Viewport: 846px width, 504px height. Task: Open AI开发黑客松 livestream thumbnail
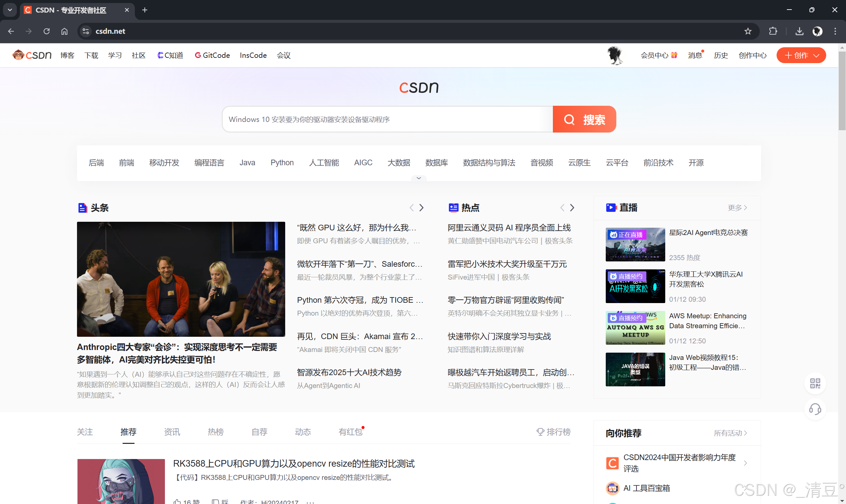(x=635, y=286)
